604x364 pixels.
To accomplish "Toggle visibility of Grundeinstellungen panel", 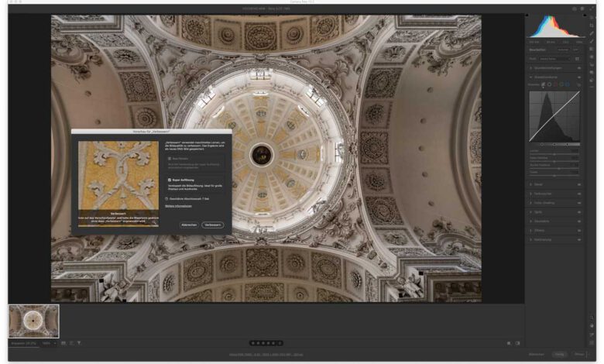I will coord(579,68).
